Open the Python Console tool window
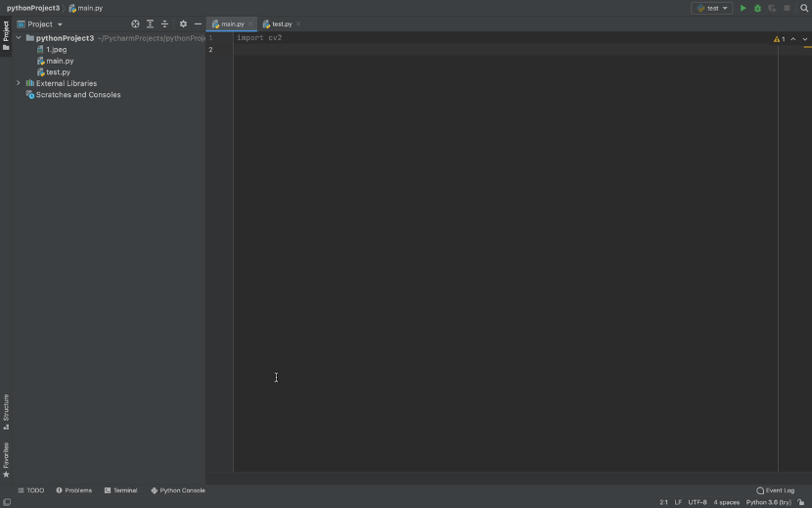 (x=178, y=490)
